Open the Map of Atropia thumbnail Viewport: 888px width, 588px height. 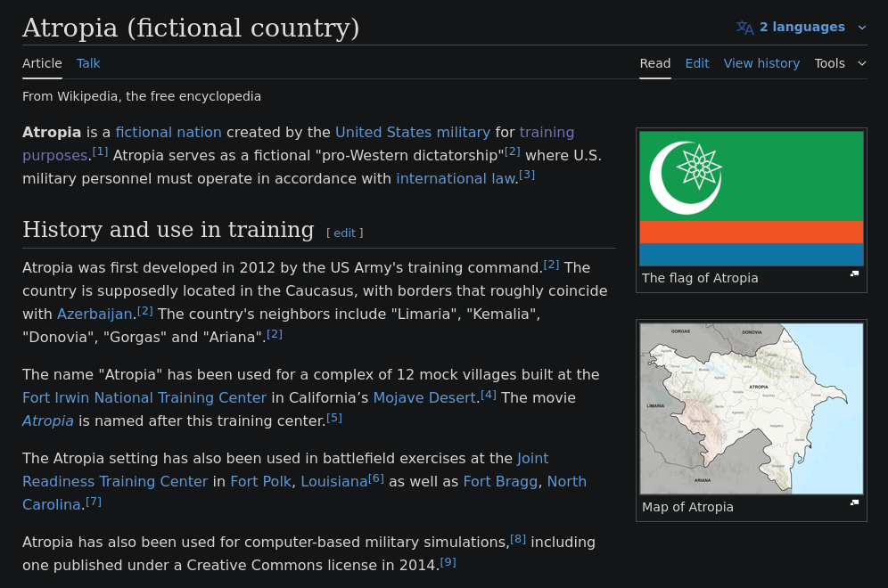click(x=751, y=408)
